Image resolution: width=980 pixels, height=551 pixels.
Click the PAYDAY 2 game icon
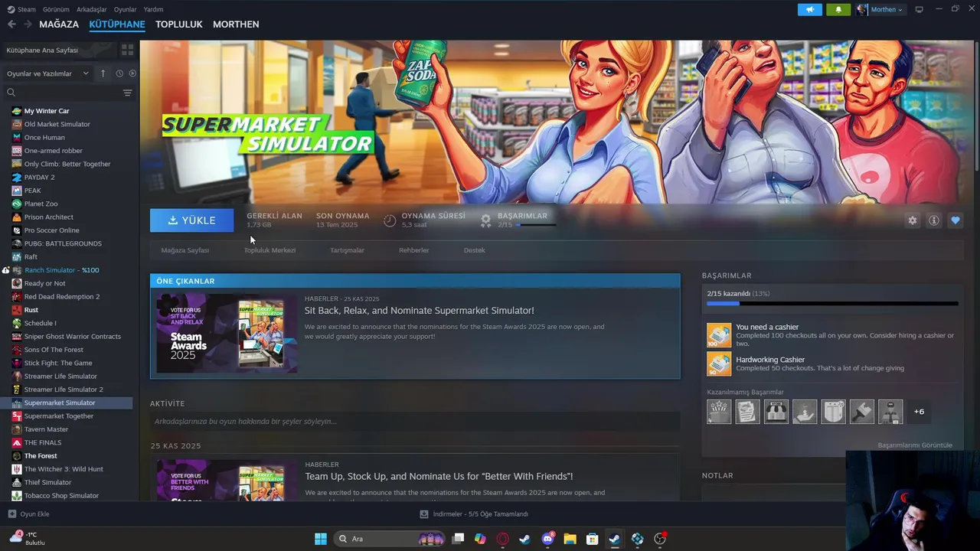[17, 177]
